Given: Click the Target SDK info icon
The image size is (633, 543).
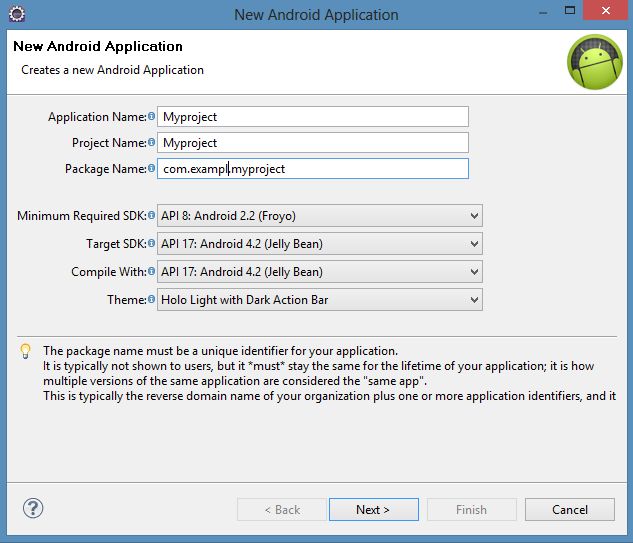Looking at the screenshot, I should tap(152, 244).
